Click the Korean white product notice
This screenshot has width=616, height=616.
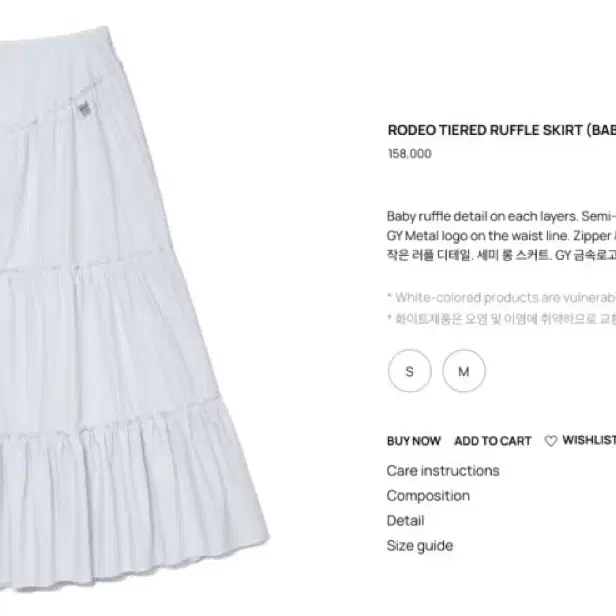501,319
